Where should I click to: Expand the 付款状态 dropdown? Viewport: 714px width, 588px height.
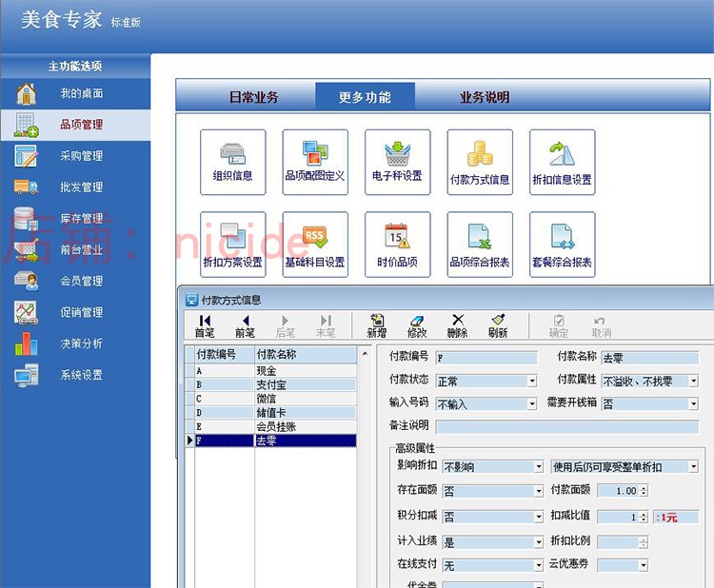[532, 381]
